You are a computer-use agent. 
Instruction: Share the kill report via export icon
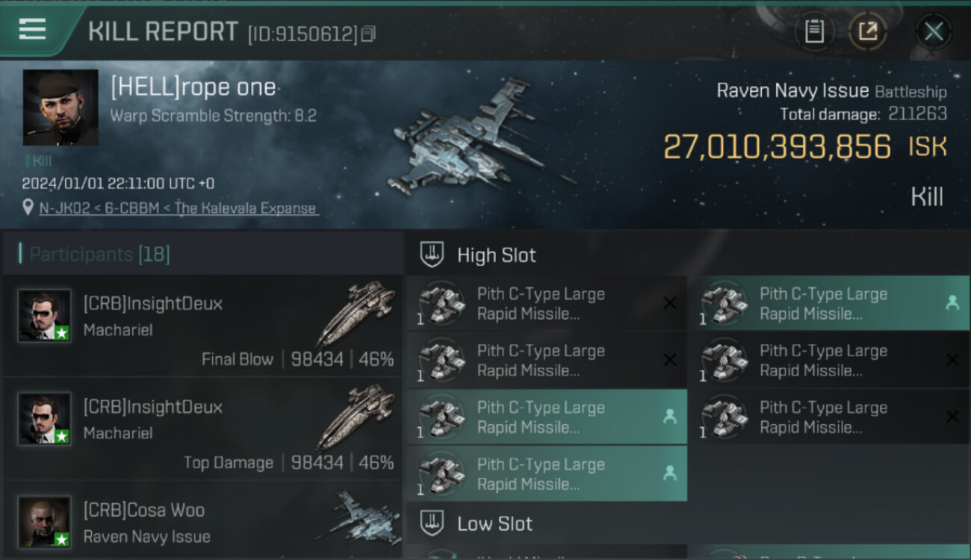pyautogui.click(x=867, y=31)
